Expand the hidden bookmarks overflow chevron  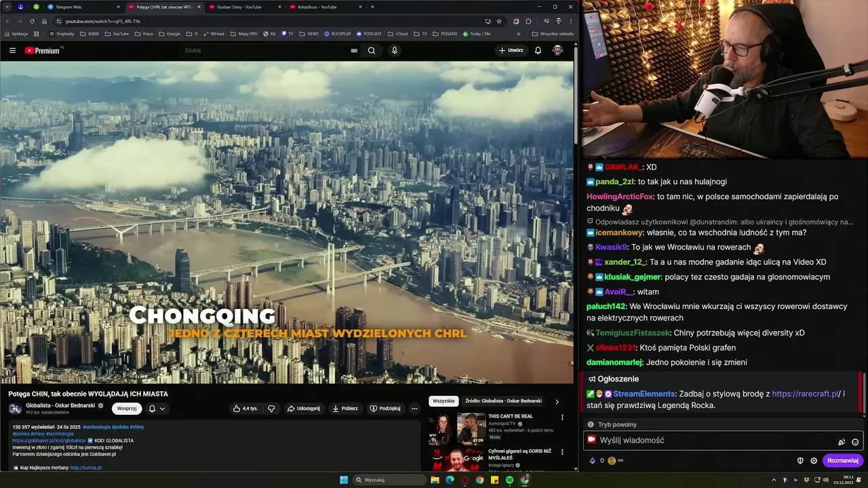[519, 34]
